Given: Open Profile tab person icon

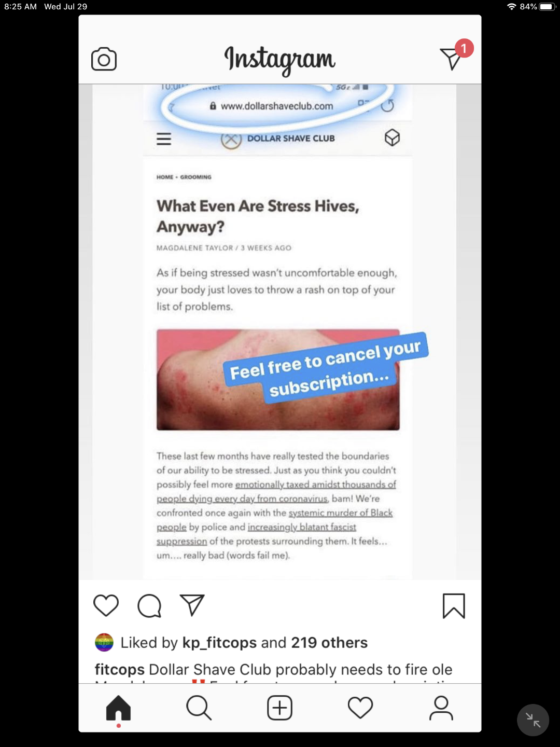Looking at the screenshot, I should pos(441,708).
